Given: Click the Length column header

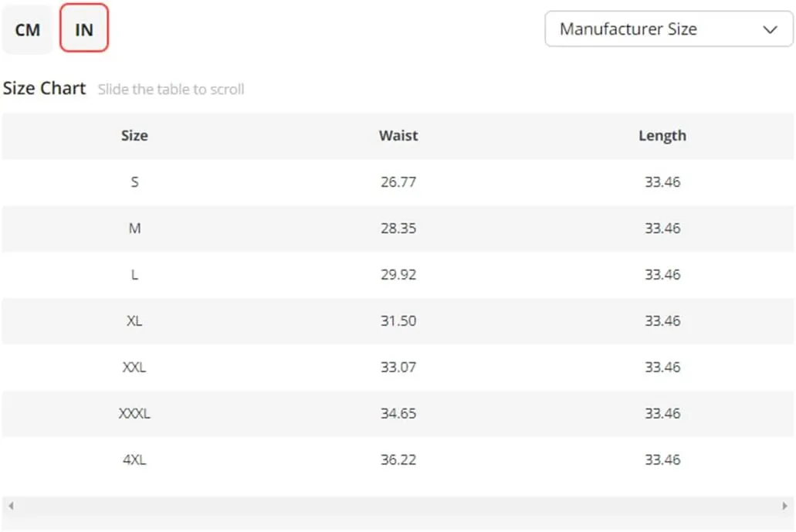Looking at the screenshot, I should pos(662,136).
